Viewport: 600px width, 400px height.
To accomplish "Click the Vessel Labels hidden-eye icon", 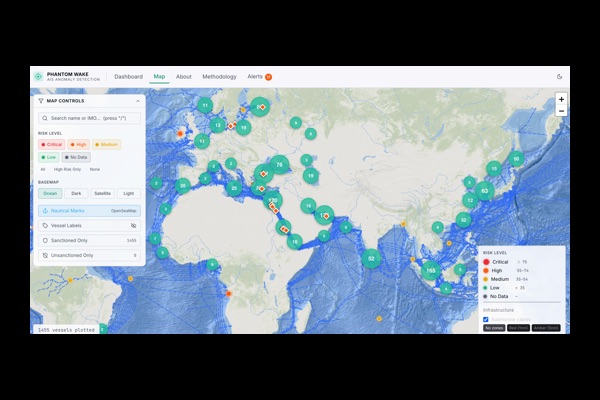I will pos(133,226).
